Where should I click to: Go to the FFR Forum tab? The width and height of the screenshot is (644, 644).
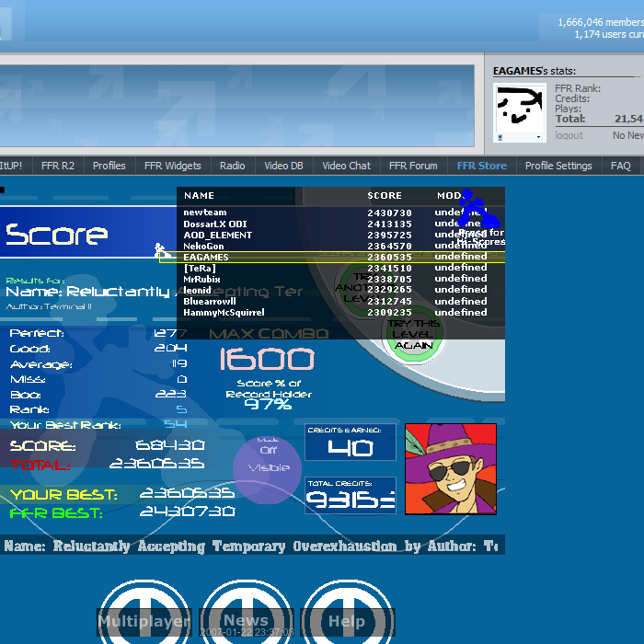click(x=413, y=166)
